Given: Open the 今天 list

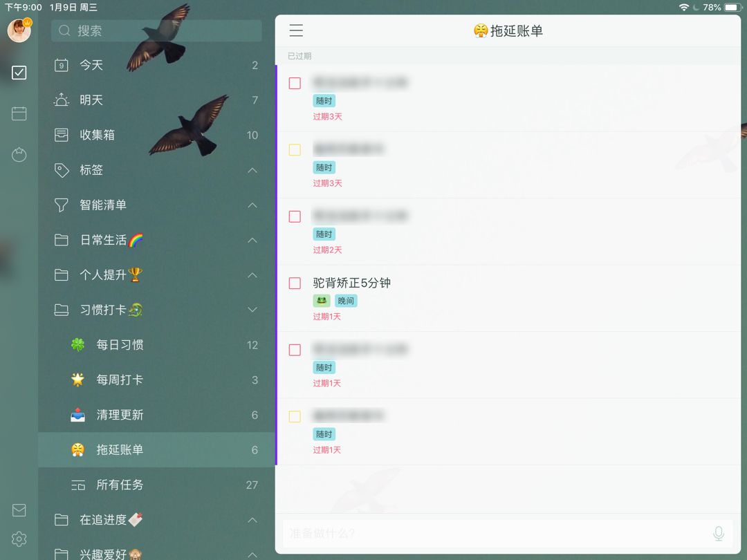Looking at the screenshot, I should [157, 65].
